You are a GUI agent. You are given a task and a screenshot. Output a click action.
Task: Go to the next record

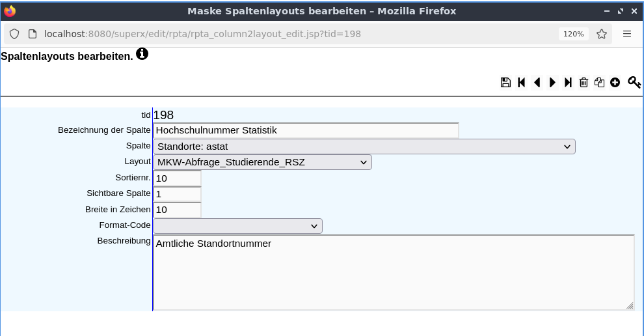(552, 83)
